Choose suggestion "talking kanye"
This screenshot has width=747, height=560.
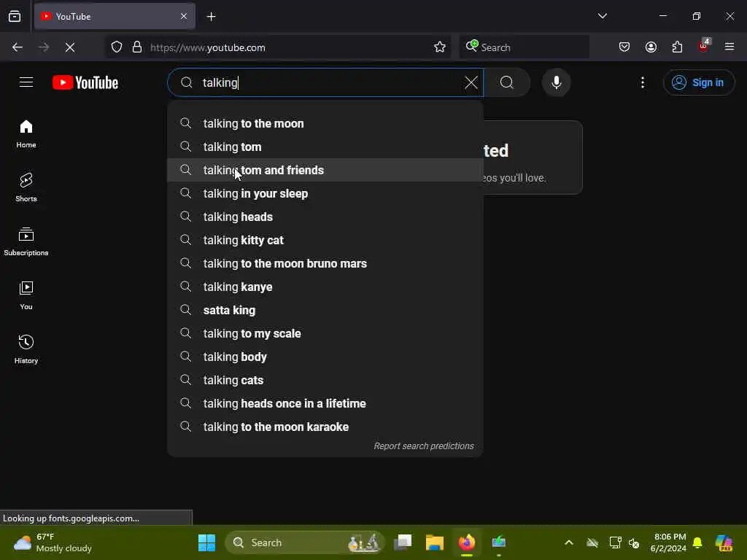pyautogui.click(x=325, y=287)
